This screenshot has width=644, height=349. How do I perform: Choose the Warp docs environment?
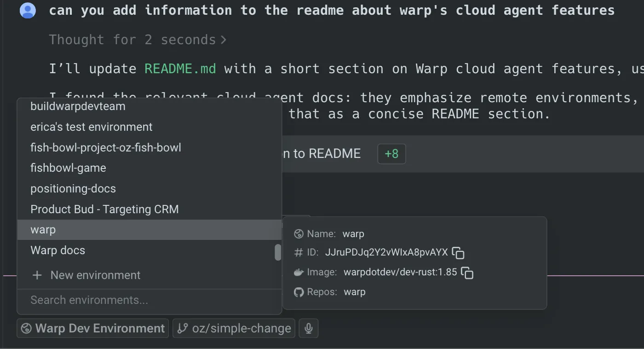pos(149,250)
